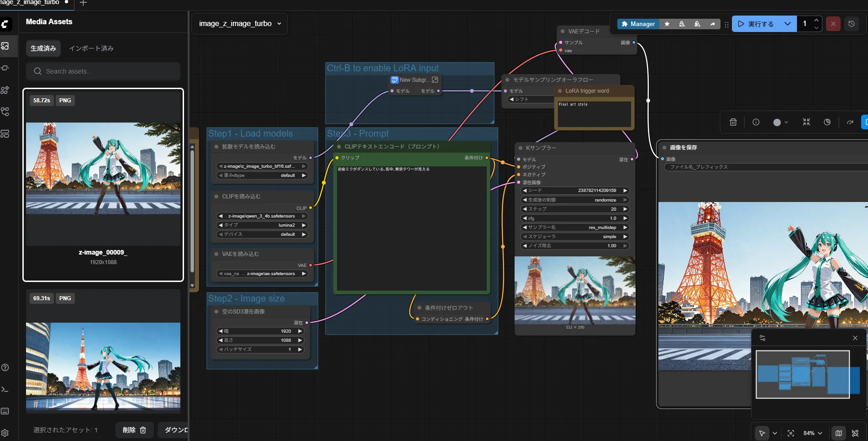Click the red cancel execution button
Viewport: 868px width, 441px height.
833,24
